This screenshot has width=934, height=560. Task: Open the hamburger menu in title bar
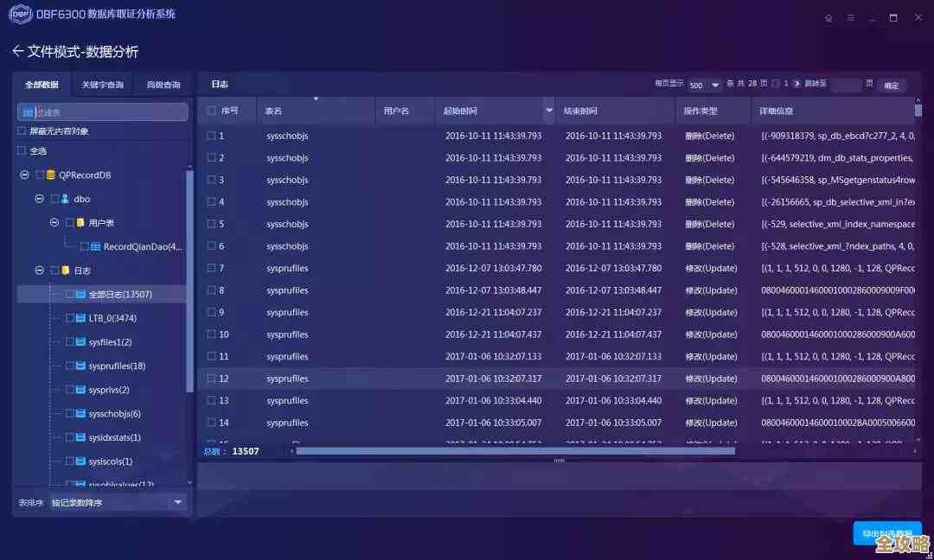click(x=850, y=17)
